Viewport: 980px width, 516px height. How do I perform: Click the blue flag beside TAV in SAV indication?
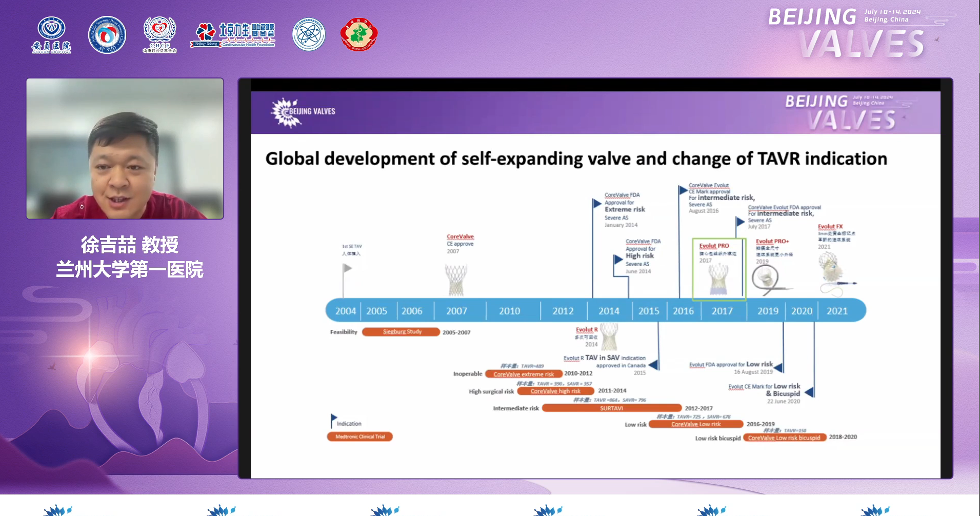click(x=653, y=365)
